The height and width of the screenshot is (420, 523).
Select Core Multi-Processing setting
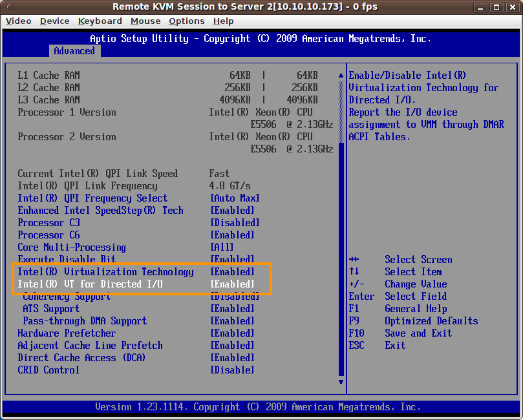[72, 247]
